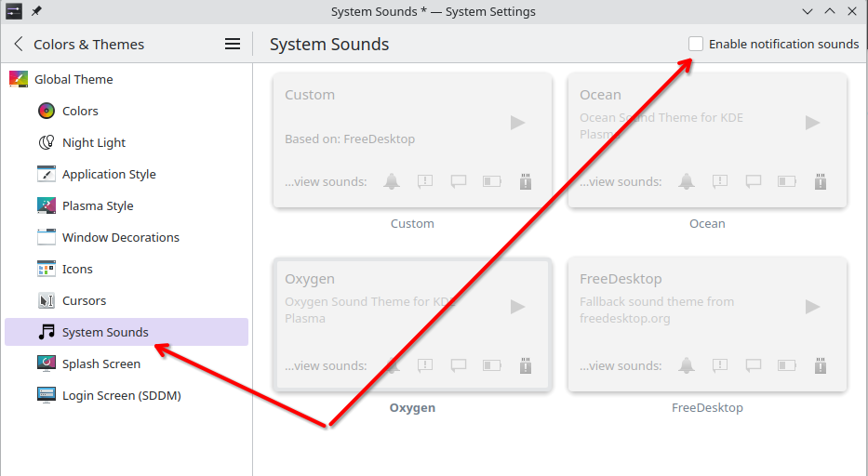
Task: Select Application Style in sidebar
Action: 108,175
